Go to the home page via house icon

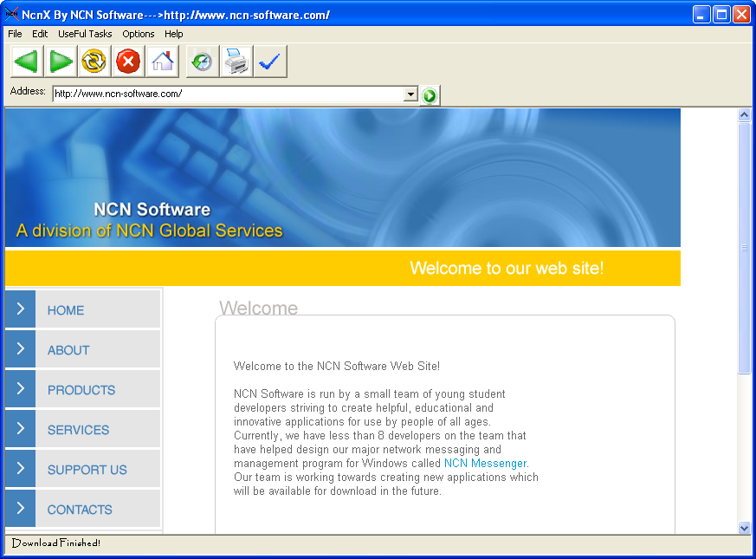click(x=162, y=62)
